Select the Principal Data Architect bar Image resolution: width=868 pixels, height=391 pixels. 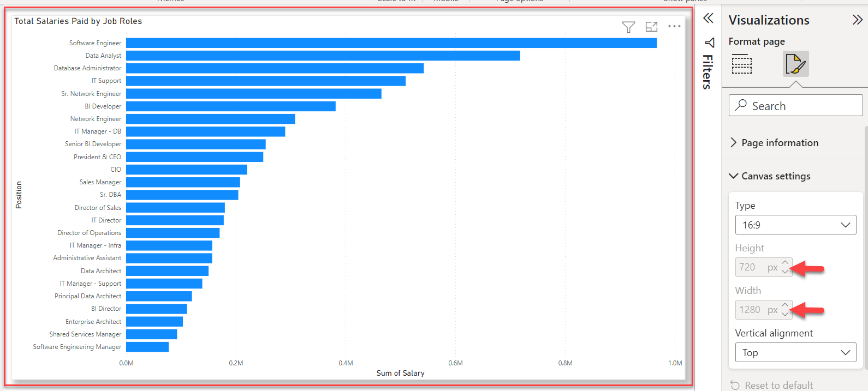pos(159,296)
